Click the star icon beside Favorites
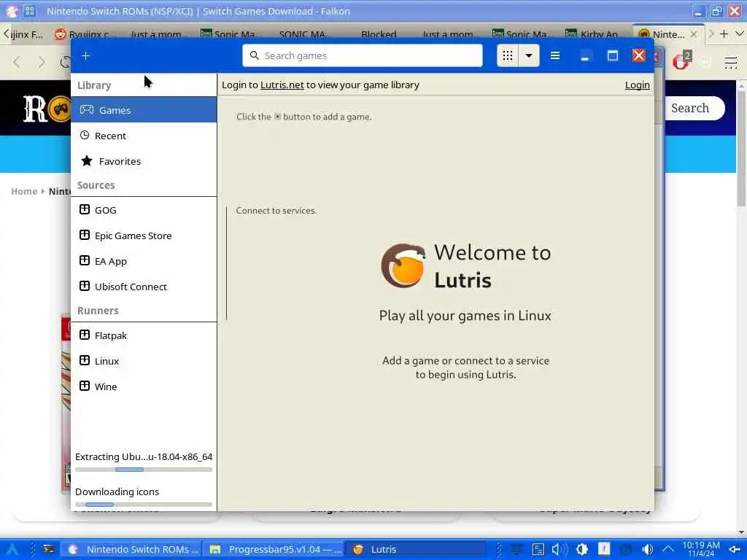This screenshot has width=747, height=560. pos(87,161)
